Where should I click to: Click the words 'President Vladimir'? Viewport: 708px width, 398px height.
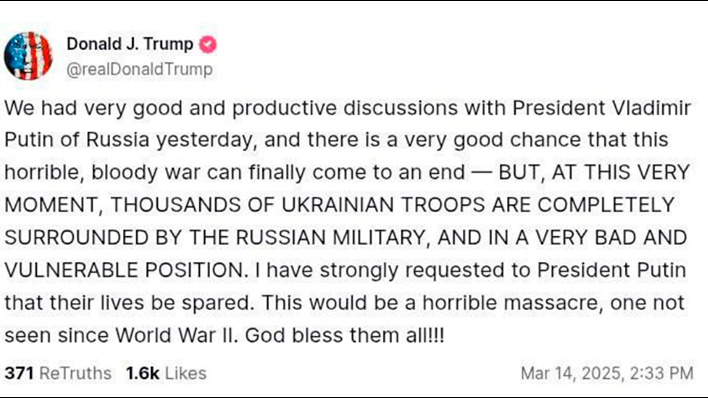coord(601,108)
